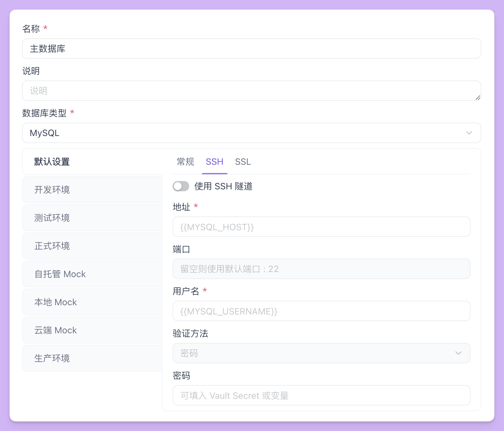Select 测试环境 in environment list

coord(92,218)
